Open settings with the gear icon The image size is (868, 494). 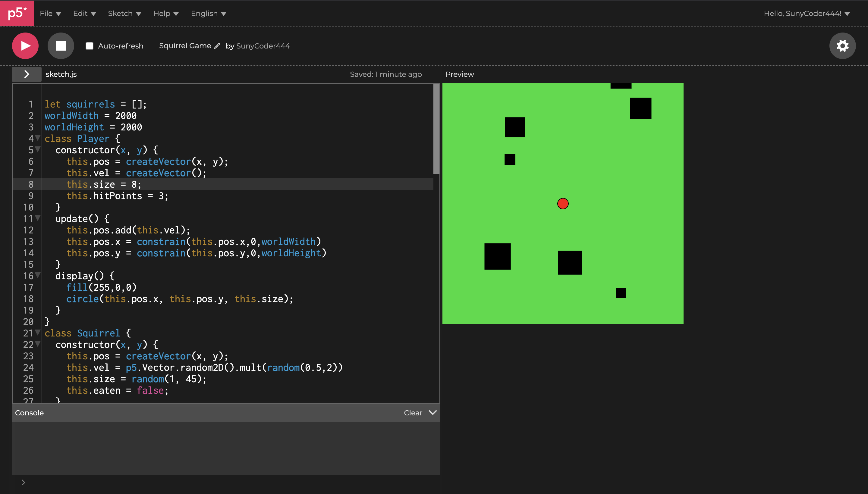(842, 46)
